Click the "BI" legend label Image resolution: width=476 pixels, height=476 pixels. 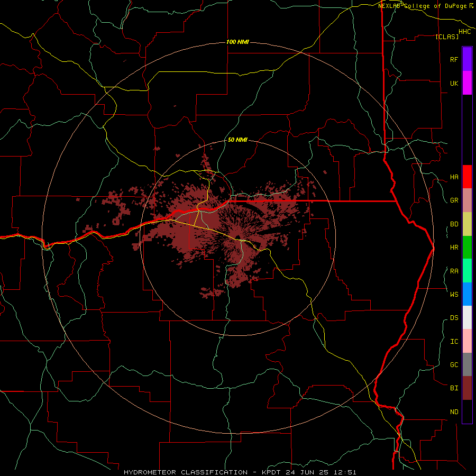[454, 388]
